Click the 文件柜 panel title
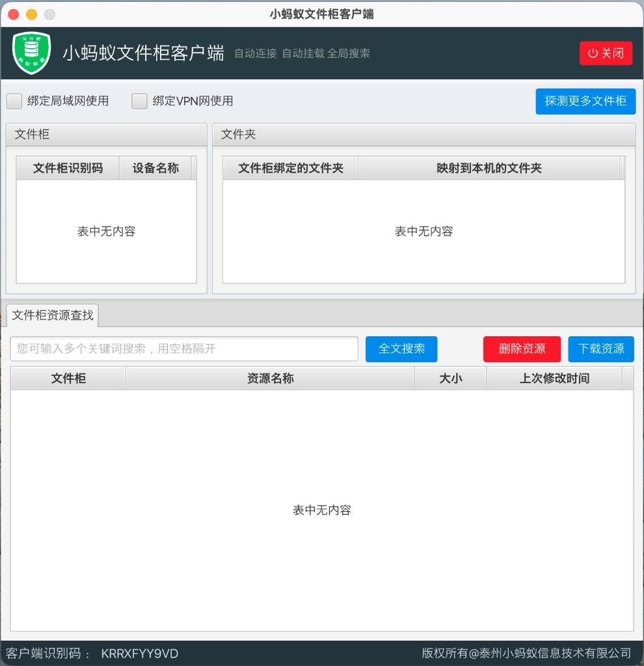The image size is (644, 666). [32, 134]
